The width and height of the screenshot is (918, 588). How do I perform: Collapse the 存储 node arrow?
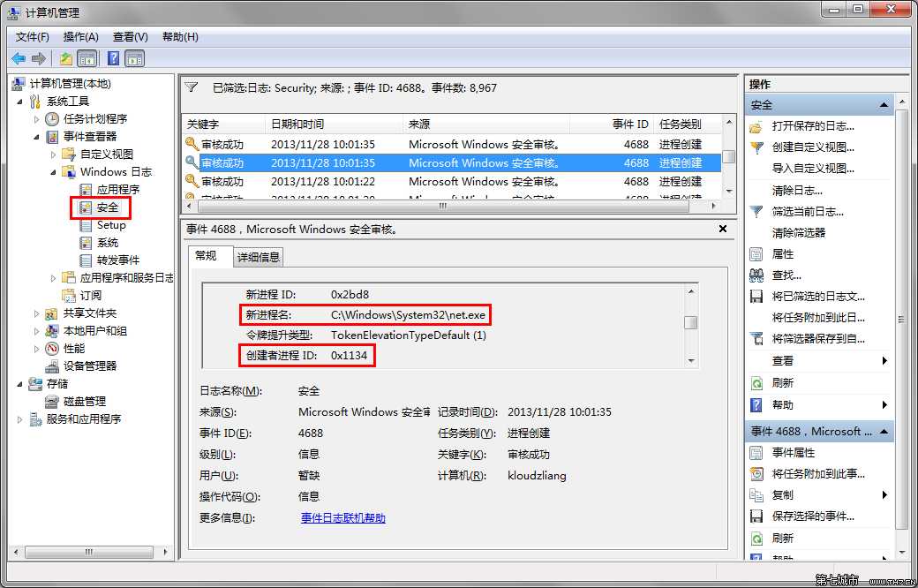click(20, 384)
